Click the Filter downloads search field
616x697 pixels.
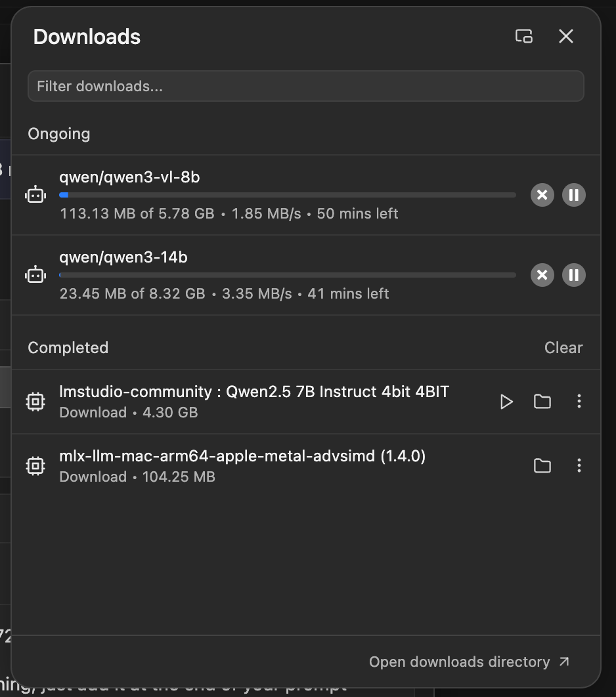pos(305,87)
